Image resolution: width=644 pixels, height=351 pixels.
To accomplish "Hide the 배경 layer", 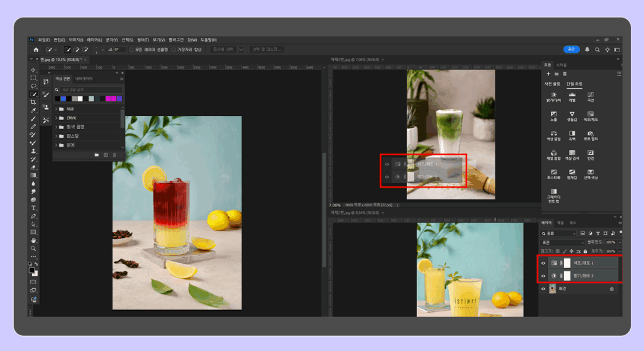I will [543, 289].
